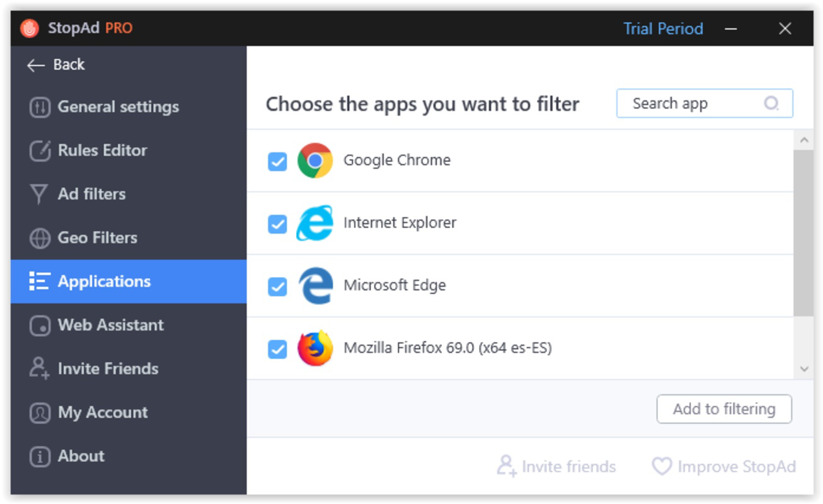Click the heart icon beside Improve StopAd
Viewport: 823px width, 504px height.
coord(662,467)
